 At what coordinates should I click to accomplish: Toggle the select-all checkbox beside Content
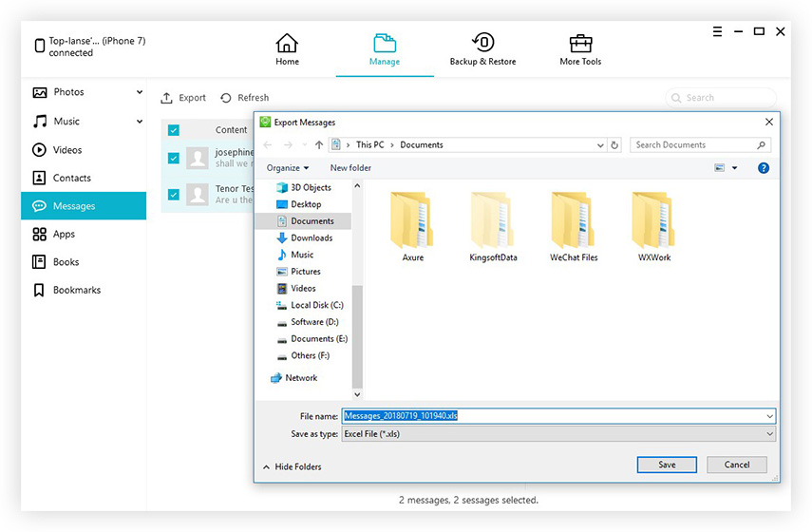(x=174, y=130)
